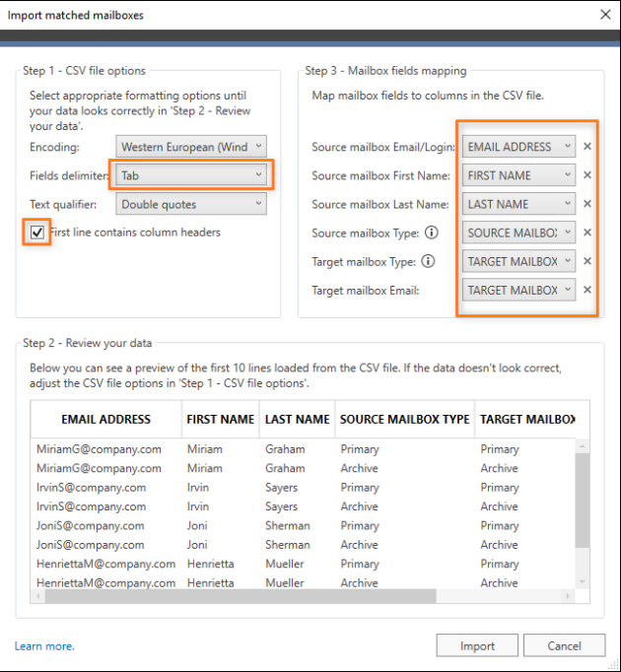Open the Encoding dropdown
The image size is (621, 672).
coord(191,147)
